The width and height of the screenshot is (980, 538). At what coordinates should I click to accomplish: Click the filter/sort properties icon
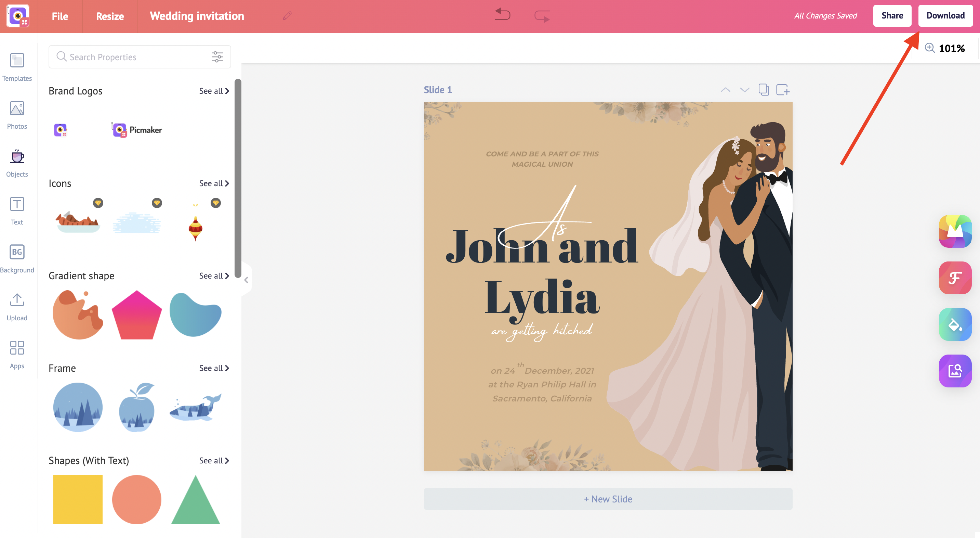pyautogui.click(x=218, y=56)
